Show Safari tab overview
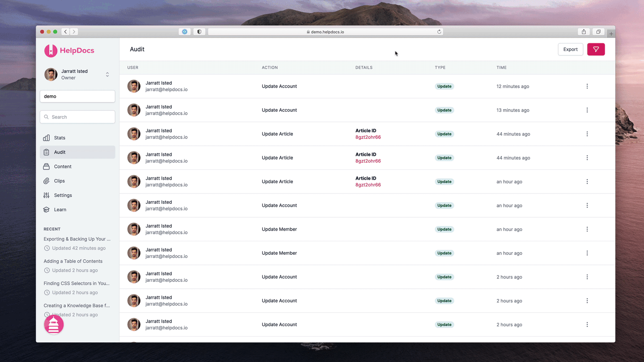 click(x=598, y=32)
